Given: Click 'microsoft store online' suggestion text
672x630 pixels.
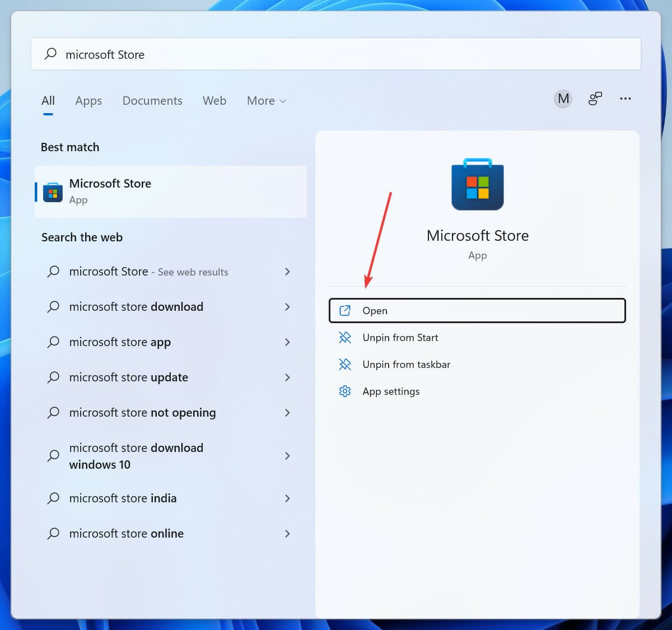Looking at the screenshot, I should pos(127,534).
